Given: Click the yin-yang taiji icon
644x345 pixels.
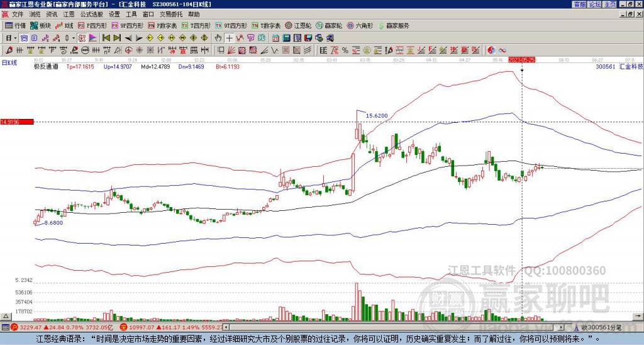Looking at the screenshot, I should (x=491, y=50).
